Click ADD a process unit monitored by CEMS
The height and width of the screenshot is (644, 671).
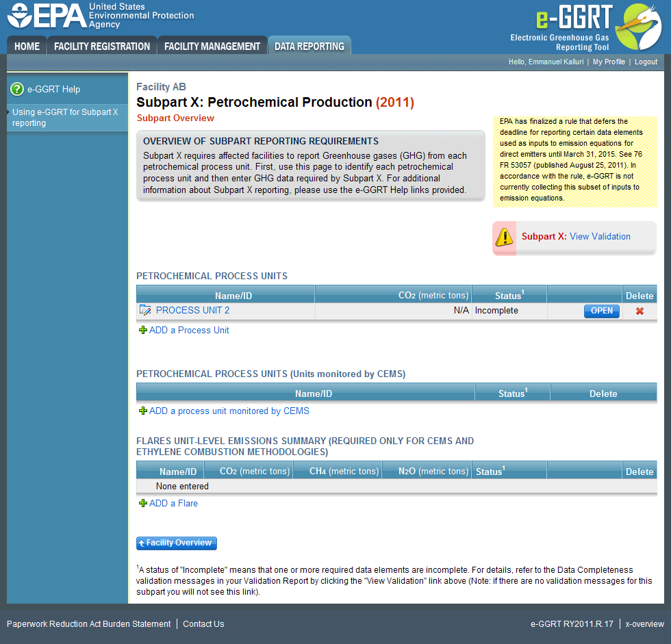(x=229, y=411)
